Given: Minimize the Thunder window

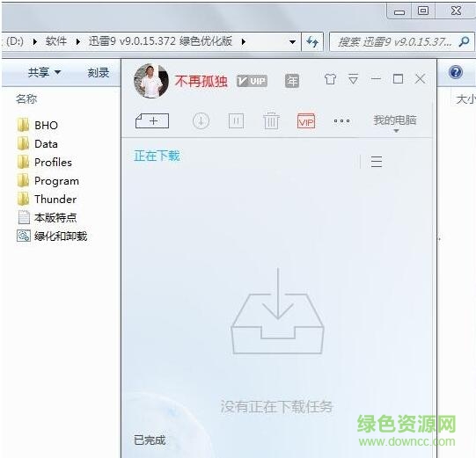Looking at the screenshot, I should tap(376, 79).
